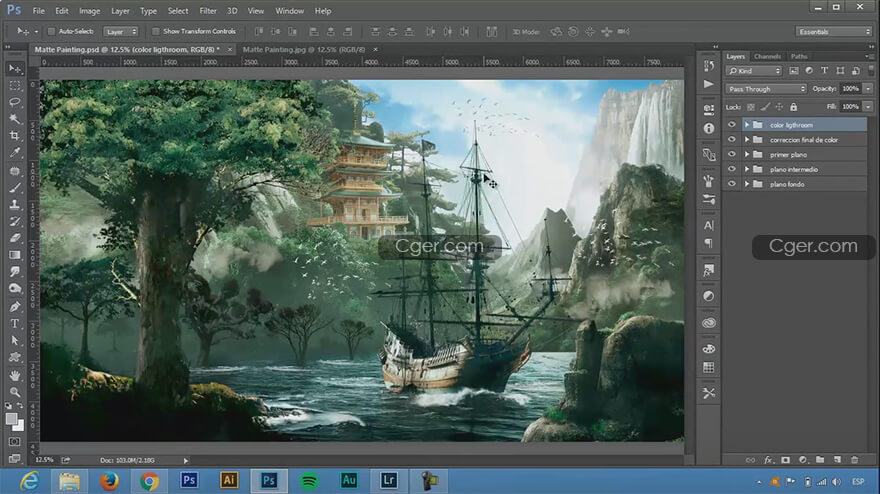The height and width of the screenshot is (494, 880).
Task: Open the Info panel icon
Action: (x=709, y=129)
